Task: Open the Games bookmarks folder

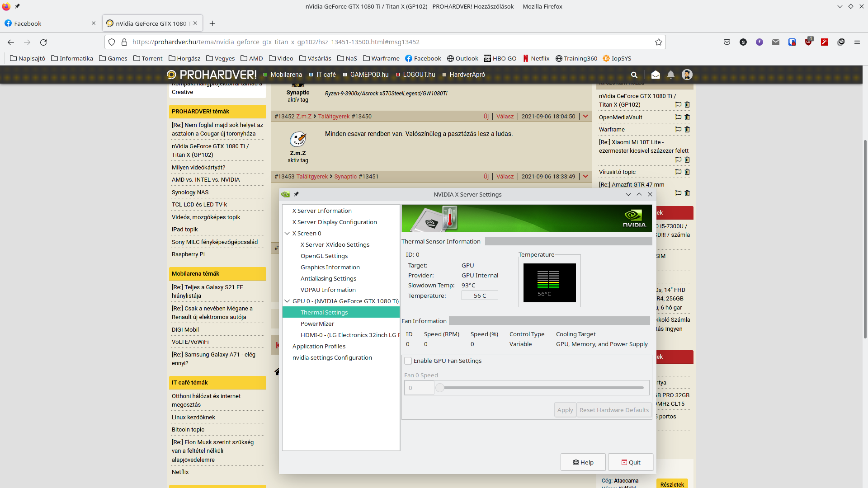Action: [x=113, y=58]
